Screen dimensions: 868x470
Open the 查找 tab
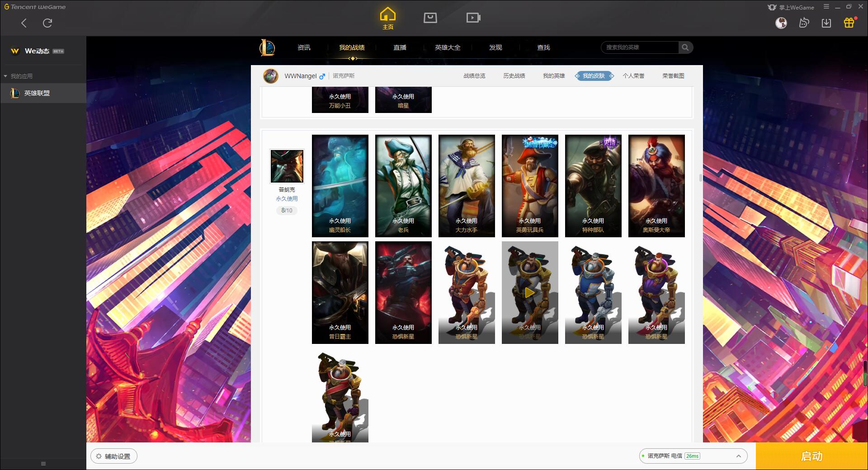pos(543,47)
